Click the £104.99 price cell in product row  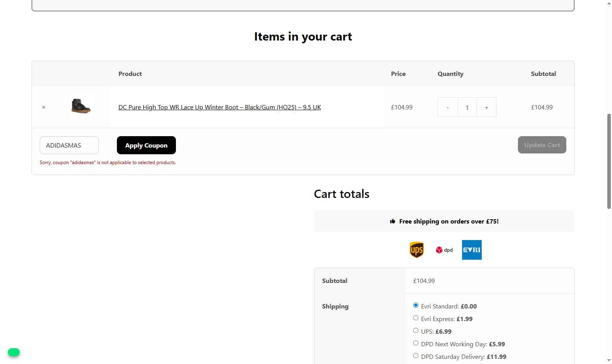402,107
